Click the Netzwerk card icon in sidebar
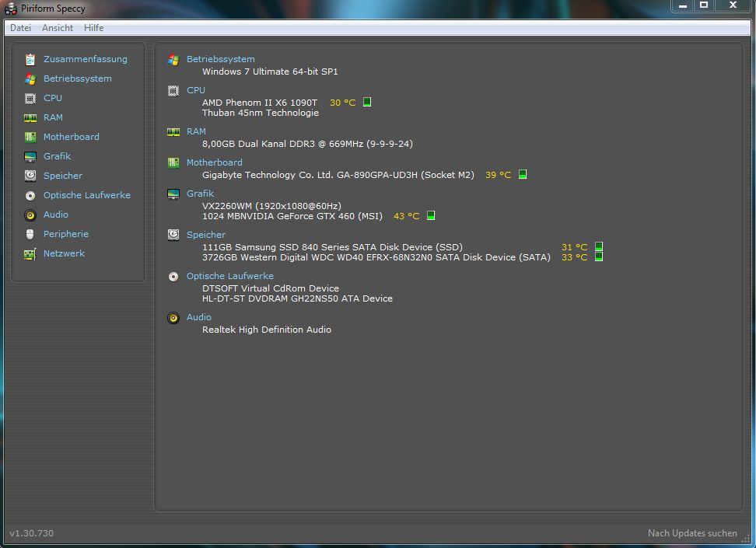Screen dimensions: 756x548 (30, 254)
